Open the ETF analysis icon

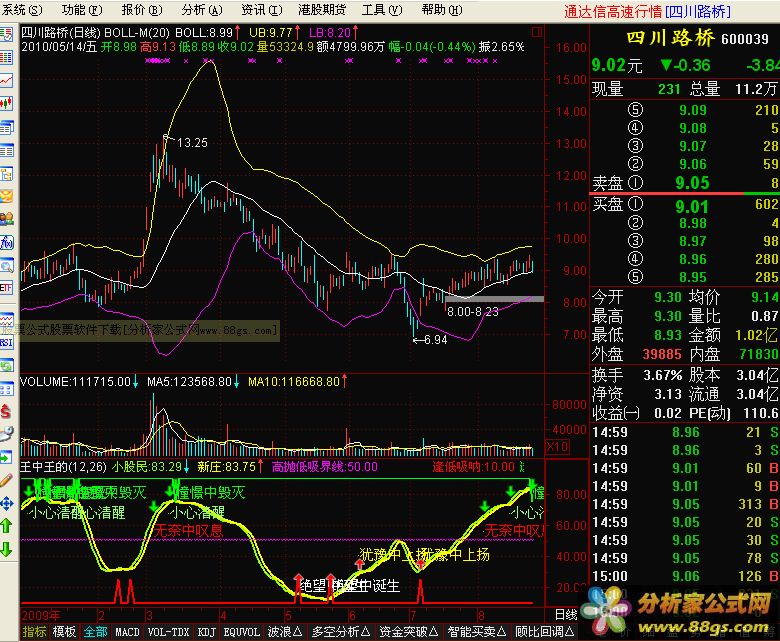(6, 288)
